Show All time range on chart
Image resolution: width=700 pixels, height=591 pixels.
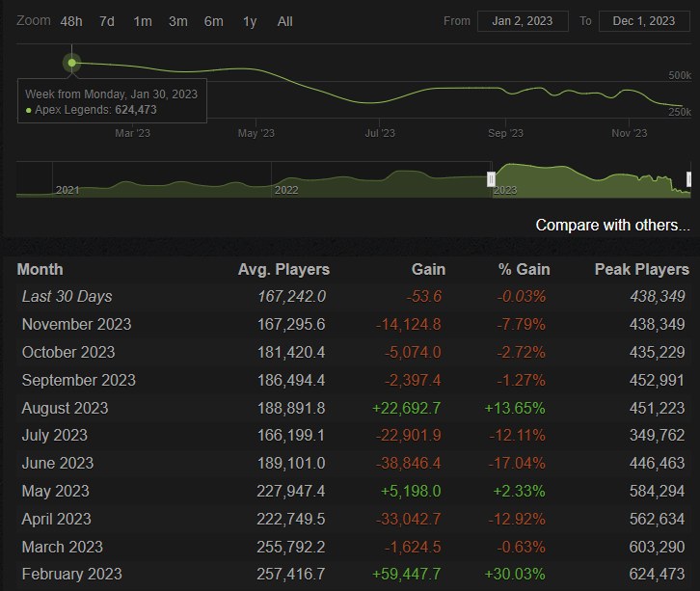284,21
